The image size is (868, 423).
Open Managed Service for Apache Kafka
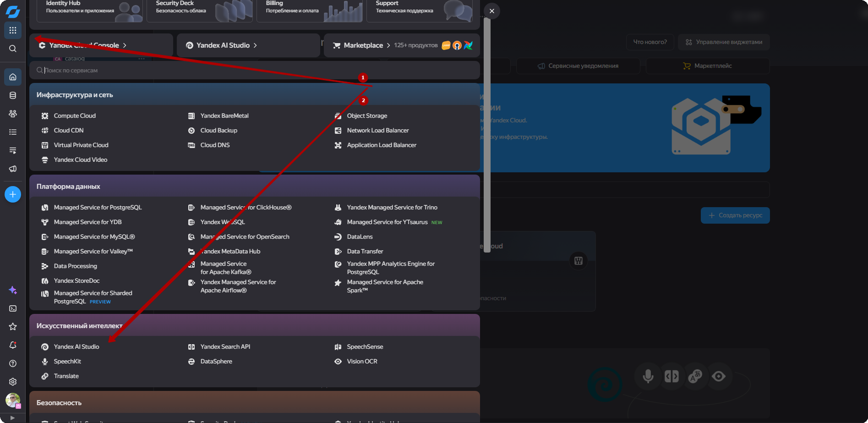226,268
